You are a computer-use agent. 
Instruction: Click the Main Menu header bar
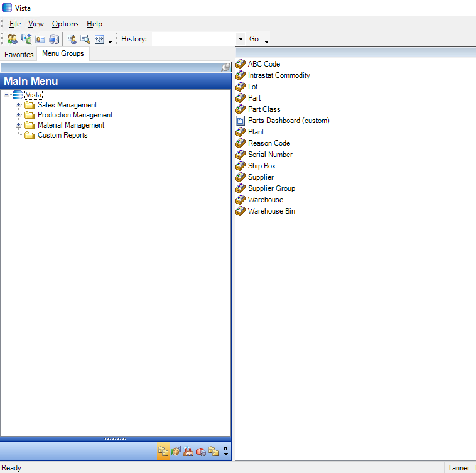(116, 81)
